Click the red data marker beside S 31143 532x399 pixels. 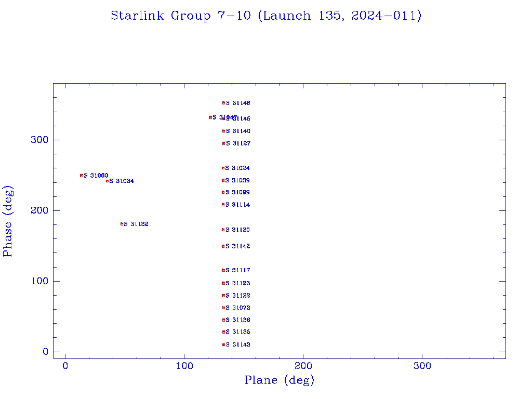[x=223, y=345]
